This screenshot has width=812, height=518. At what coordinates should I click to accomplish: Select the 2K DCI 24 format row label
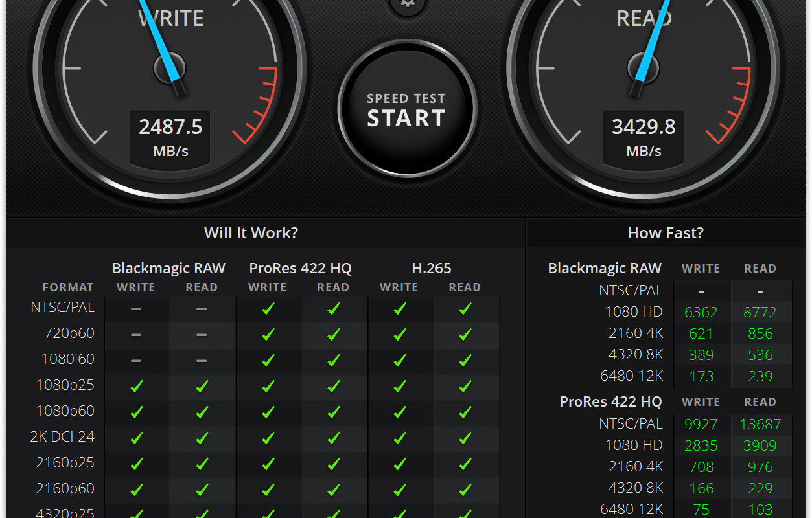(x=62, y=437)
